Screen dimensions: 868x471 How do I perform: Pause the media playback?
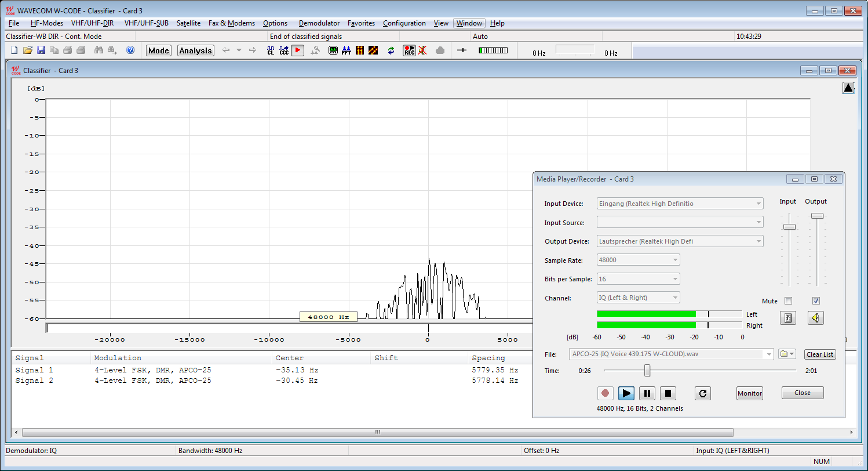tap(647, 393)
